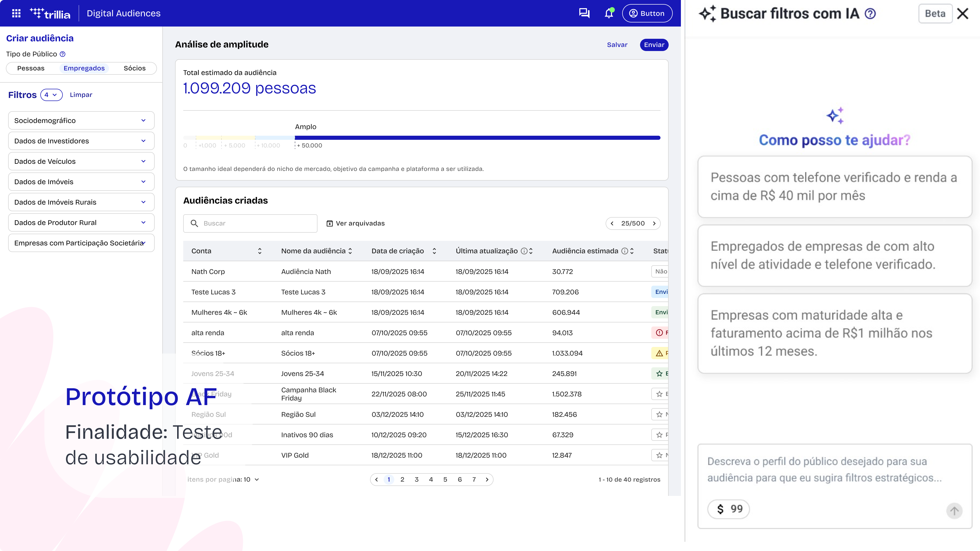Click the Nath Corp account cell
Viewport: 980px width, 551px height.
[x=208, y=271]
